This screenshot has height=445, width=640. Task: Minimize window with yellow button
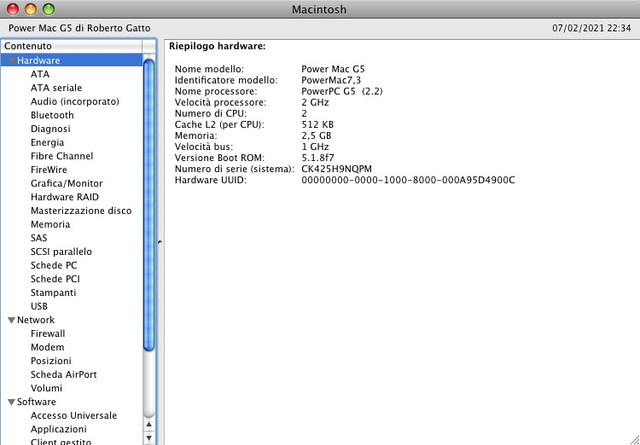pos(31,9)
